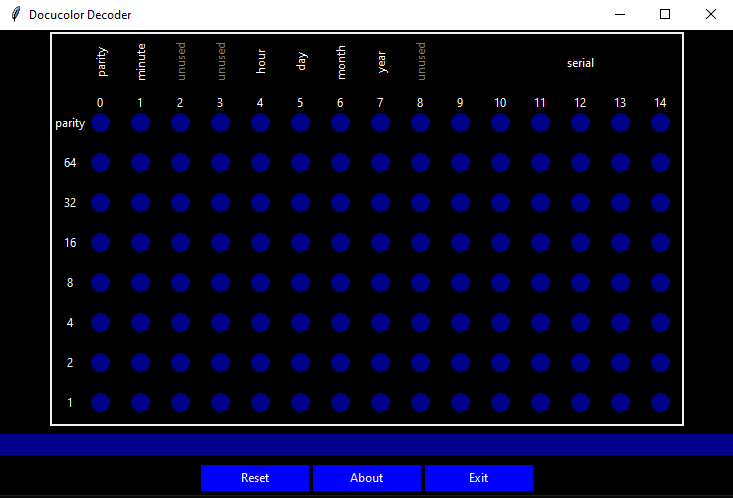Image resolution: width=733 pixels, height=498 pixels.
Task: Click the rotated 'day' column label
Action: [x=302, y=61]
